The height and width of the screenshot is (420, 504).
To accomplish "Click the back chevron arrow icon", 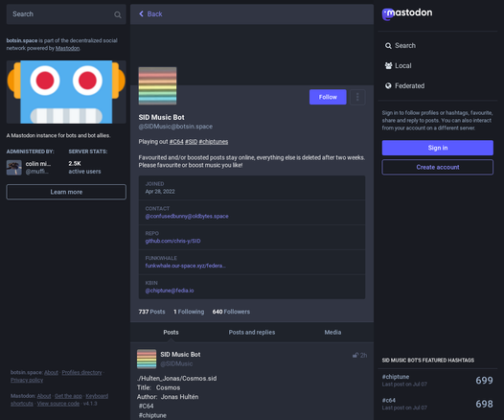I will pos(141,13).
